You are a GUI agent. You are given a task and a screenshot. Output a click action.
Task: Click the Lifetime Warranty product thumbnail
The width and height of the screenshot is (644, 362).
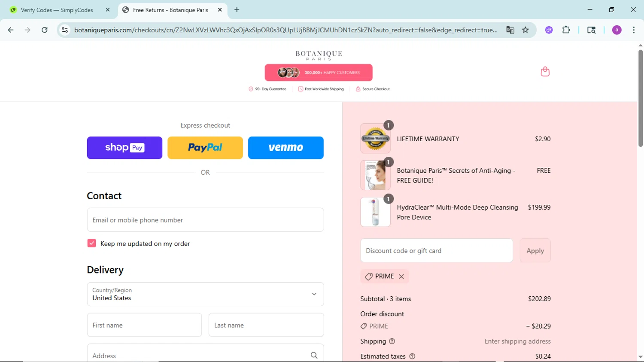[x=375, y=138]
